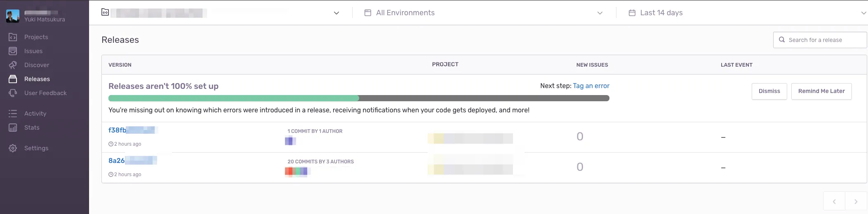Open Stats via bar chart icon

coord(13,128)
